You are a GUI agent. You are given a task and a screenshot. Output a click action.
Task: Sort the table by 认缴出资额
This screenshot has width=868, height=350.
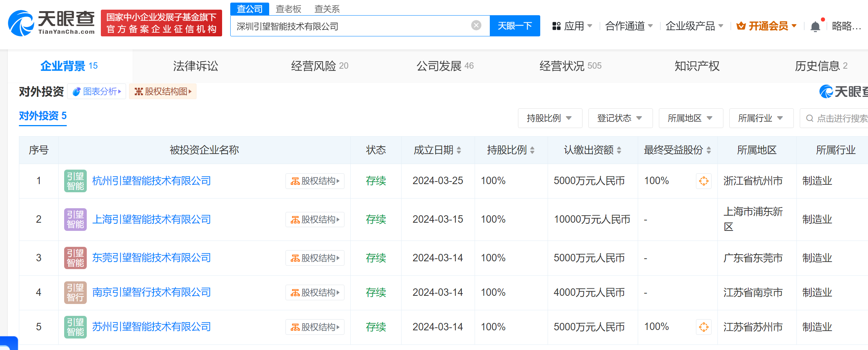(592, 150)
